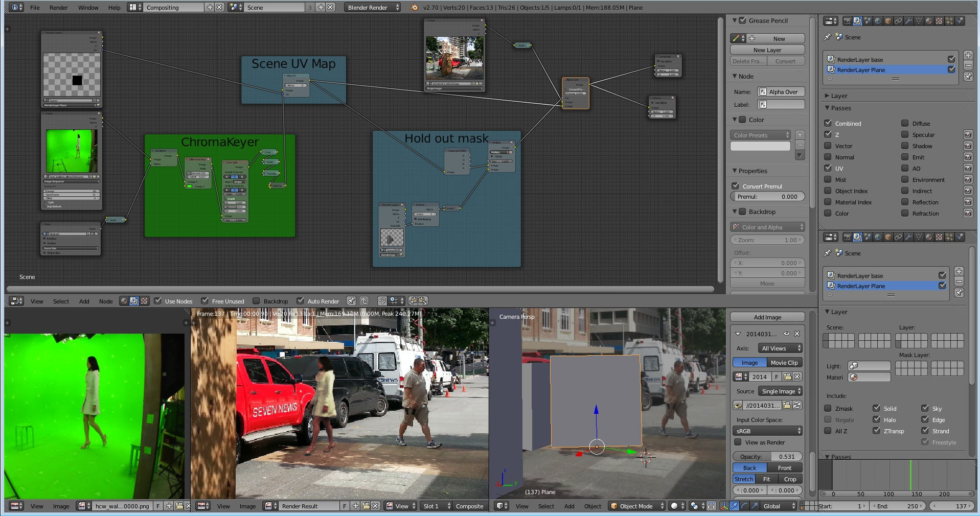Disable the UV pass checkbox

(x=828, y=168)
